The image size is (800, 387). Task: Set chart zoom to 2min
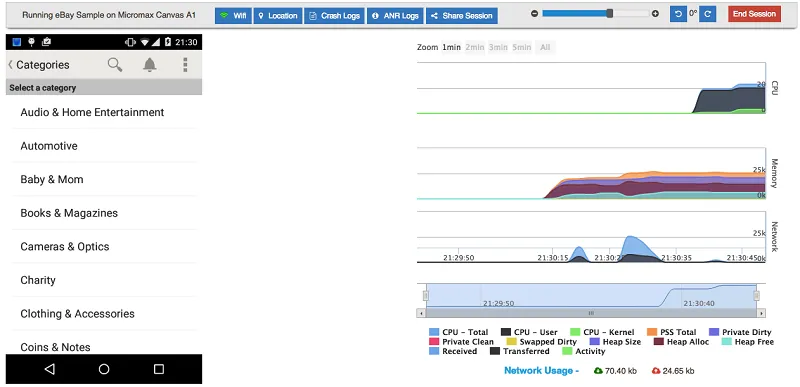click(x=474, y=47)
